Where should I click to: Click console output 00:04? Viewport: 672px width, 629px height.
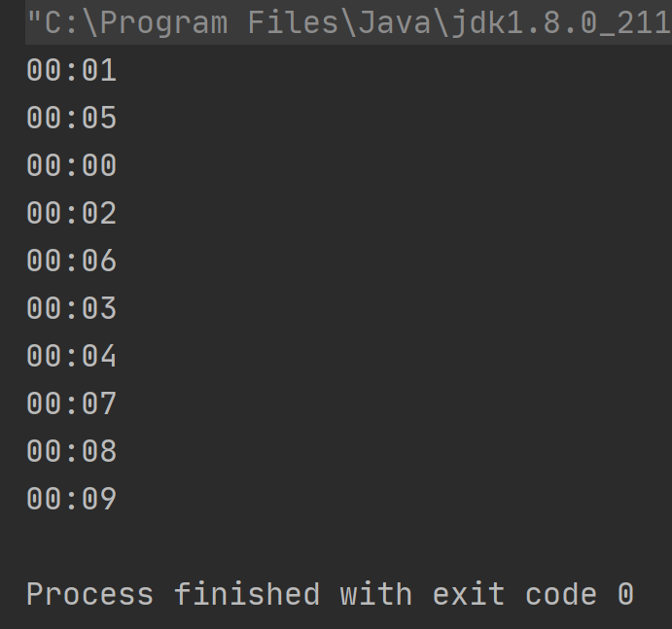[71, 356]
